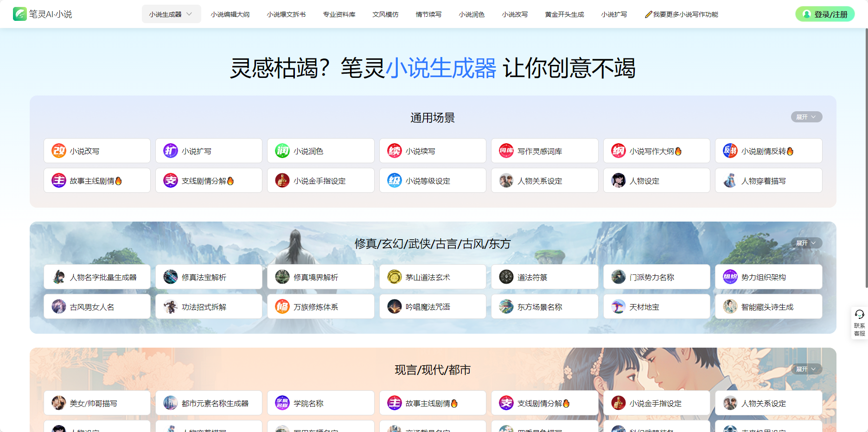Screen dimensions: 868x432
Task: Expand the 通用场景 section with 展开
Action: tap(806, 117)
